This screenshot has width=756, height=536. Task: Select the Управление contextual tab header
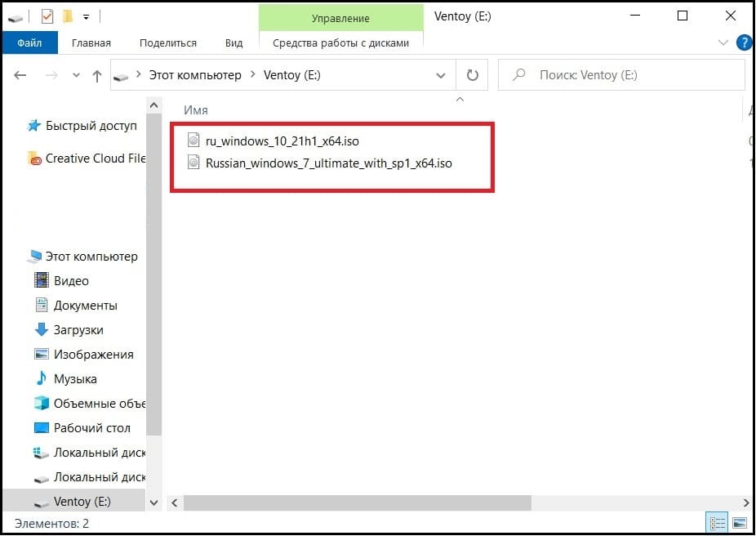coord(341,18)
